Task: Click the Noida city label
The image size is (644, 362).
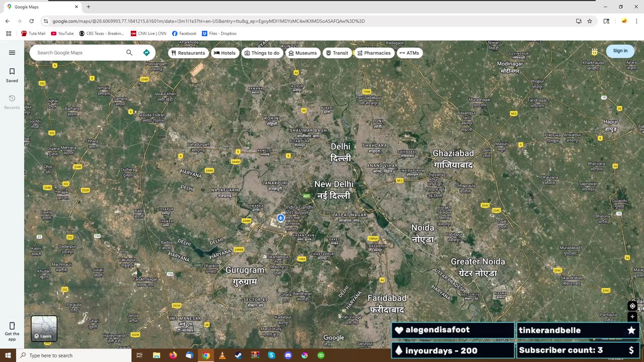Action: point(423,233)
